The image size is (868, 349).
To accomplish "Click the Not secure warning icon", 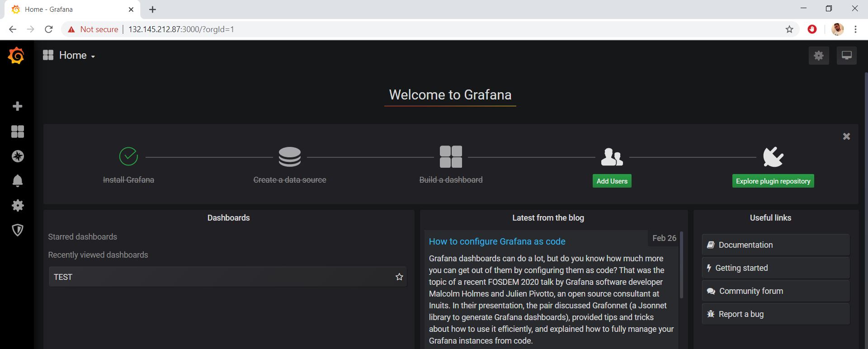I will coord(71,29).
